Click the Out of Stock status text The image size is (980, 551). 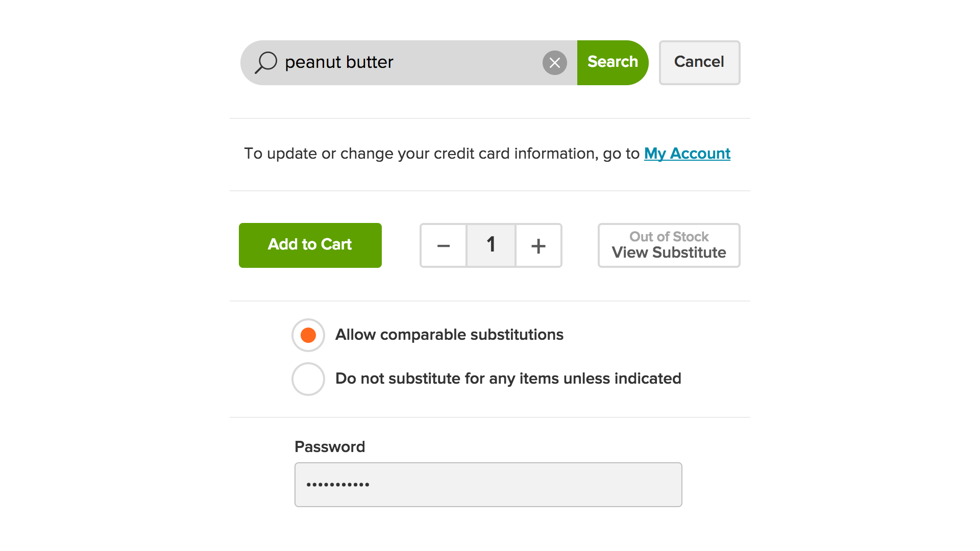pos(669,237)
